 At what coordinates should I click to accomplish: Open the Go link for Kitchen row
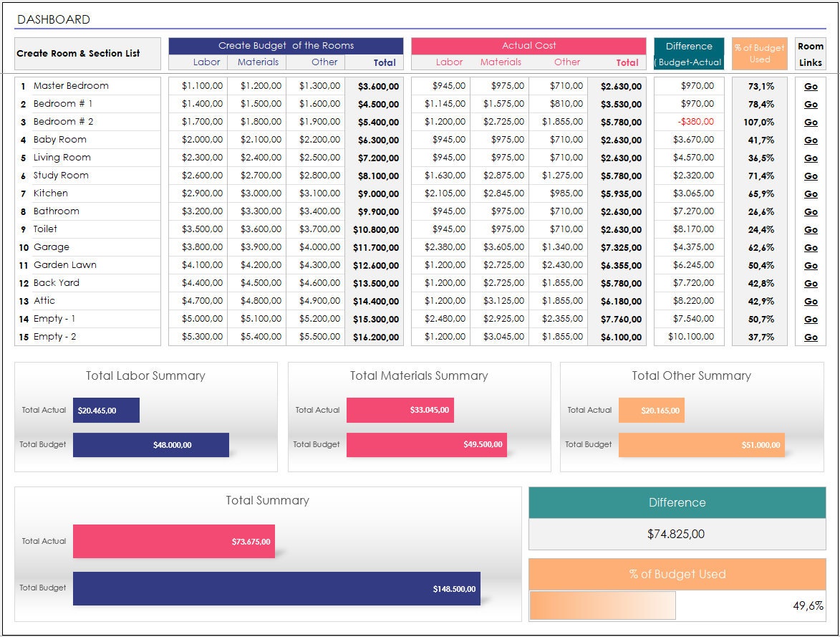(811, 193)
